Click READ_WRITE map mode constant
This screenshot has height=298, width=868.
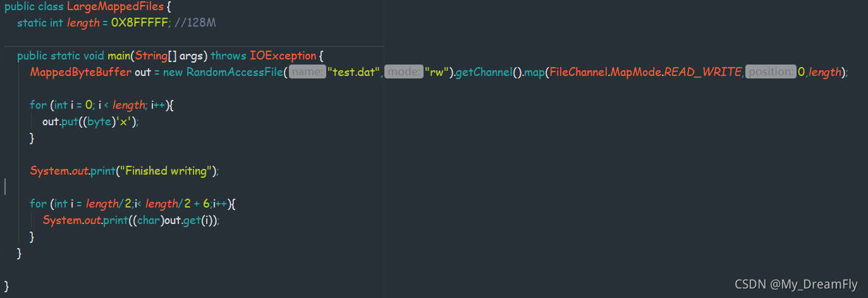point(703,72)
